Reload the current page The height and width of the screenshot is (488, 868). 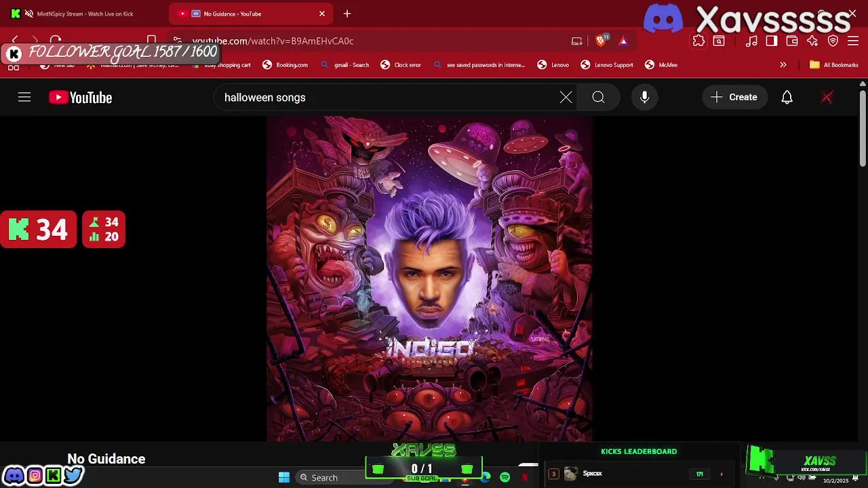pos(56,41)
